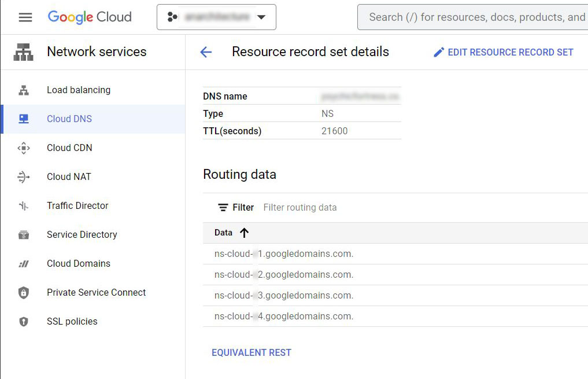Select the nameserver row ending 3.googledomains.com

(395, 295)
